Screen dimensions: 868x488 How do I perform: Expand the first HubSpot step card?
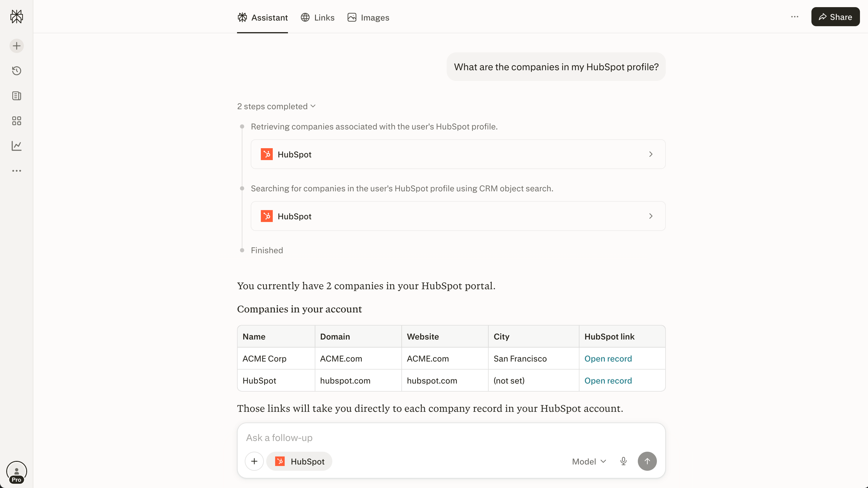458,154
